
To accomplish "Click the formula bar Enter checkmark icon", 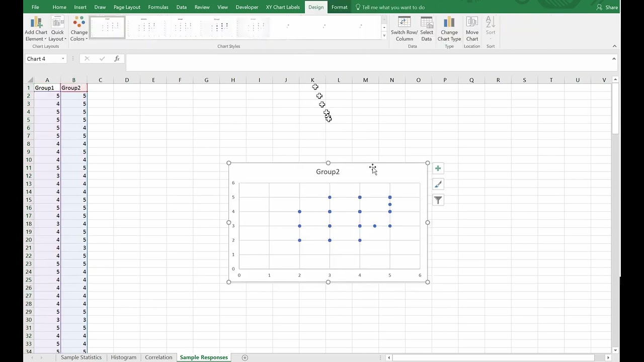I will (x=102, y=59).
